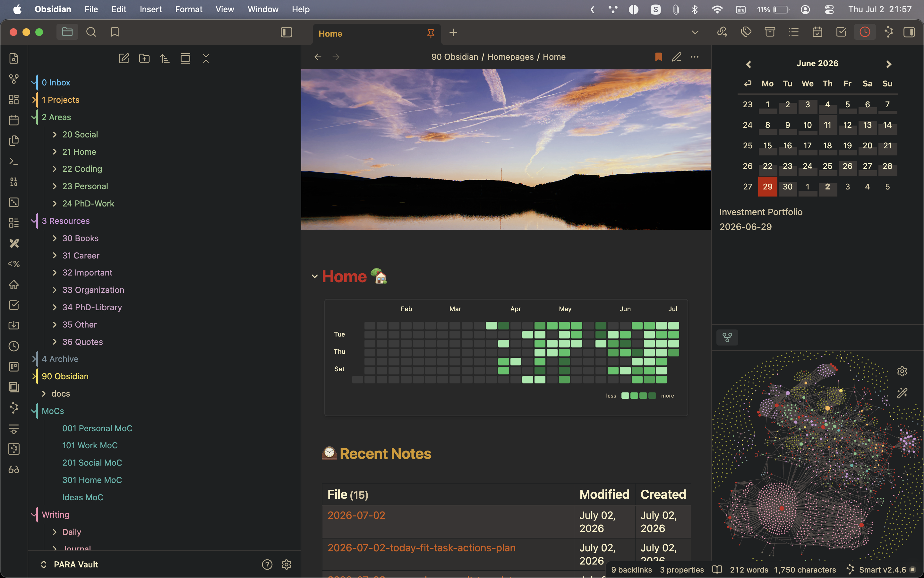
Task: Toggle the pin on the Home tab
Action: point(431,34)
